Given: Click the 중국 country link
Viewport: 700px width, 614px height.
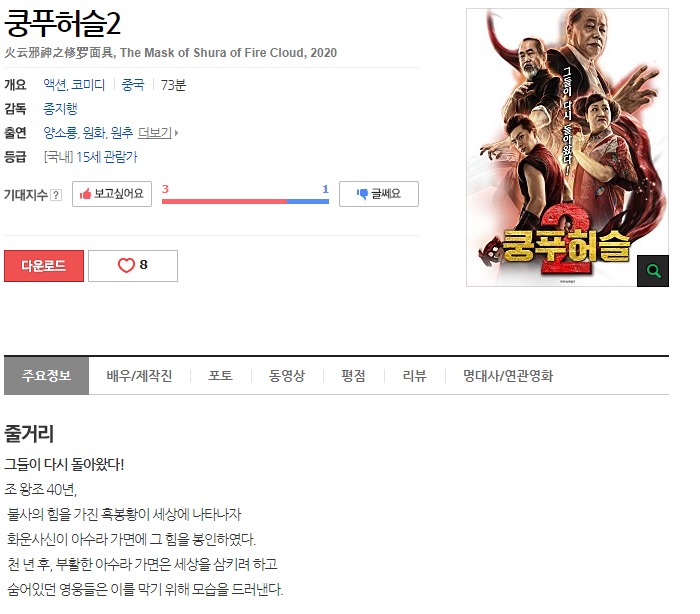Looking at the screenshot, I should [133, 85].
